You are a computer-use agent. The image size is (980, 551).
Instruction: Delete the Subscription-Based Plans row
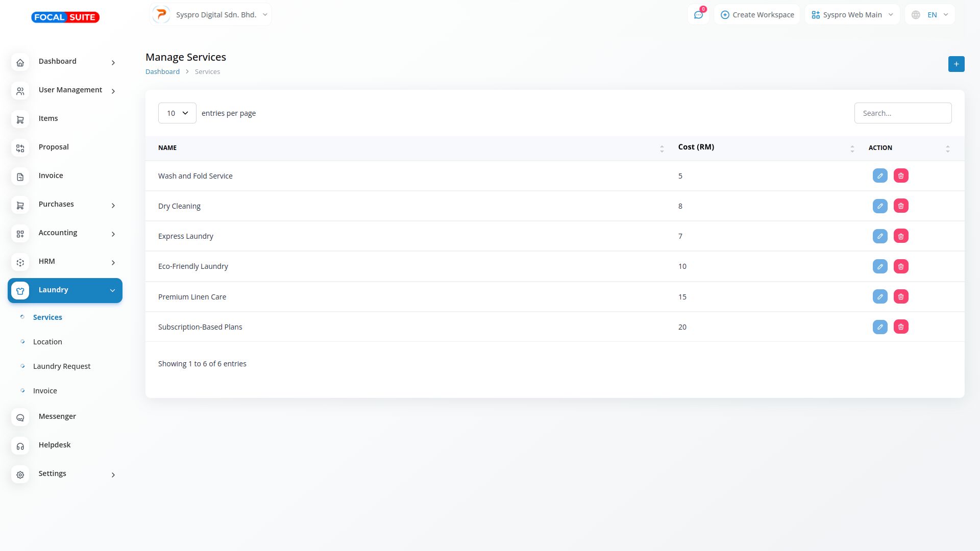pyautogui.click(x=901, y=327)
